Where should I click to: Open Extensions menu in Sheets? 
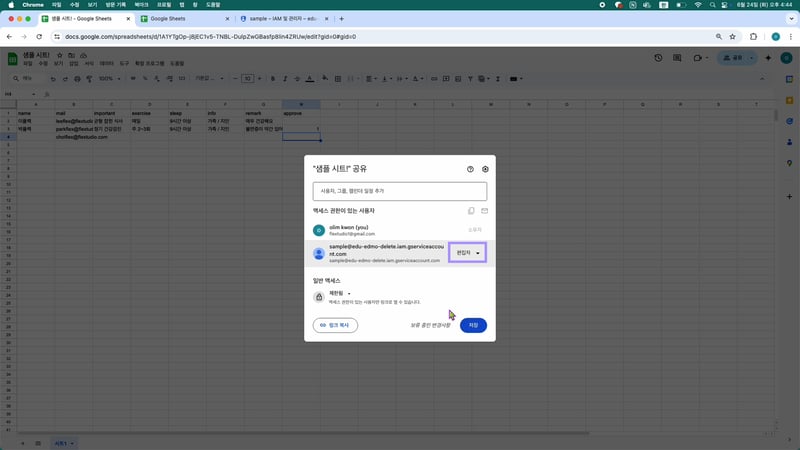[x=149, y=64]
